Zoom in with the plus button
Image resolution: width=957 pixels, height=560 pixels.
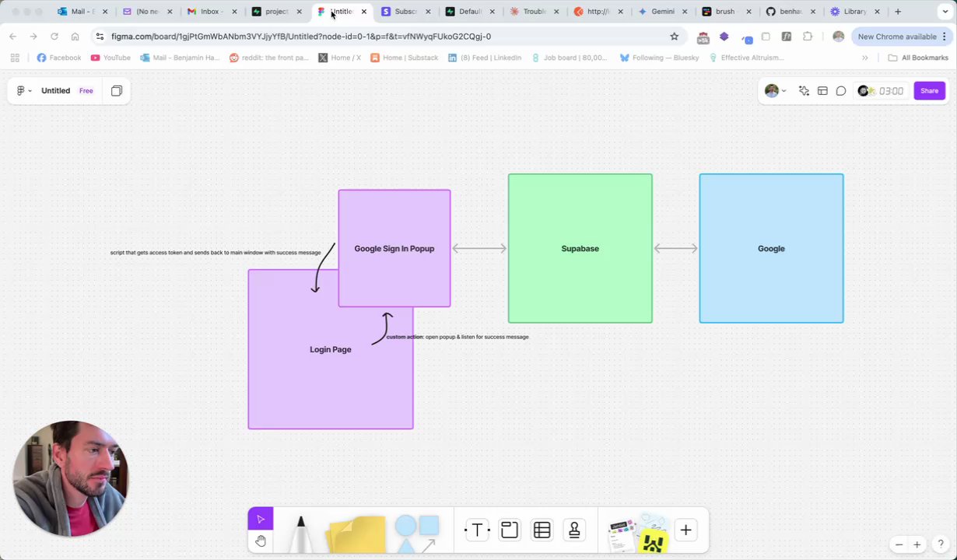click(917, 544)
